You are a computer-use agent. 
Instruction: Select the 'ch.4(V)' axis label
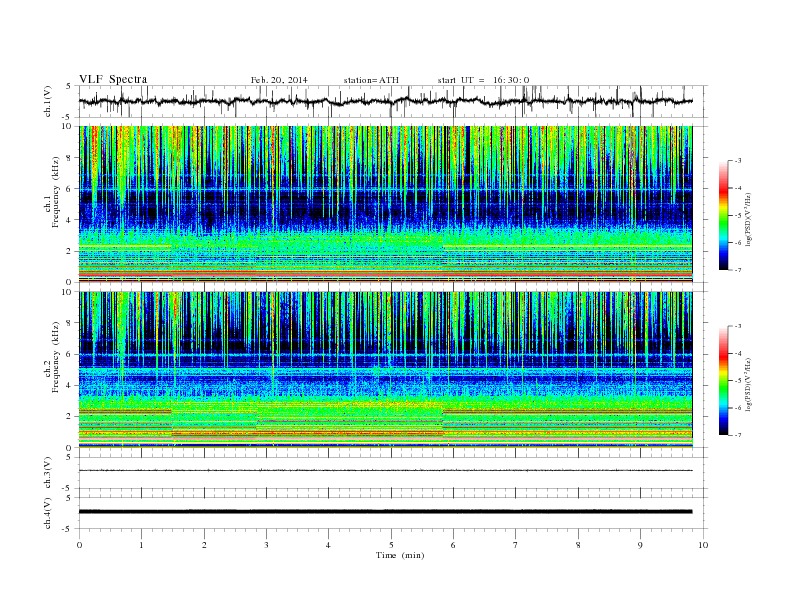[x=48, y=513]
